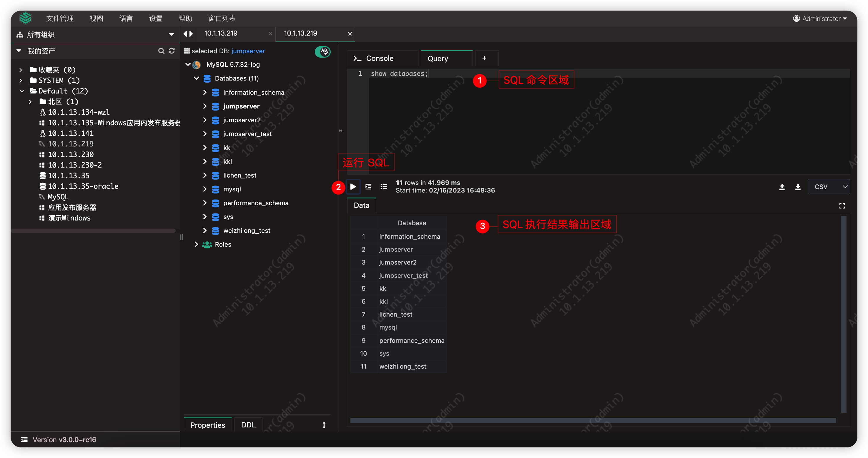Viewport: 868px width, 458px height.
Task: Open the Administrator user dropdown
Action: (x=820, y=19)
